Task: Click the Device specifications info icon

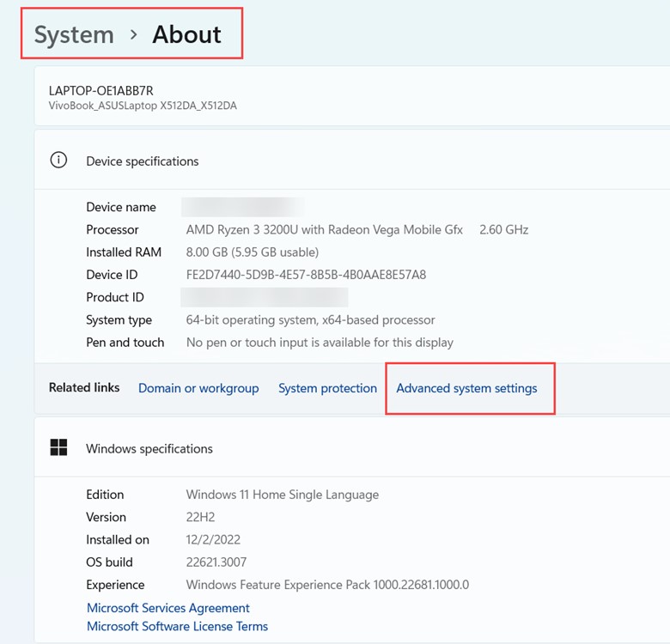Action: 58,161
